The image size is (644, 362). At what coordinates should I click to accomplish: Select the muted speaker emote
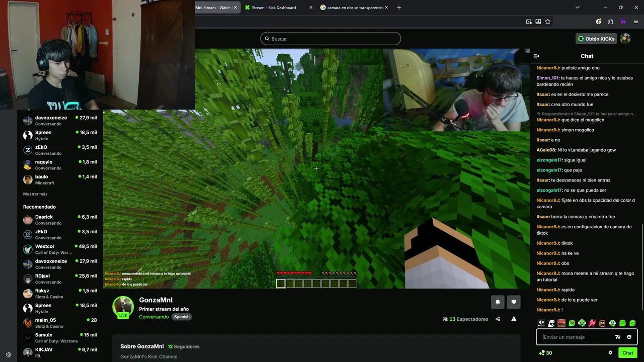541,323
